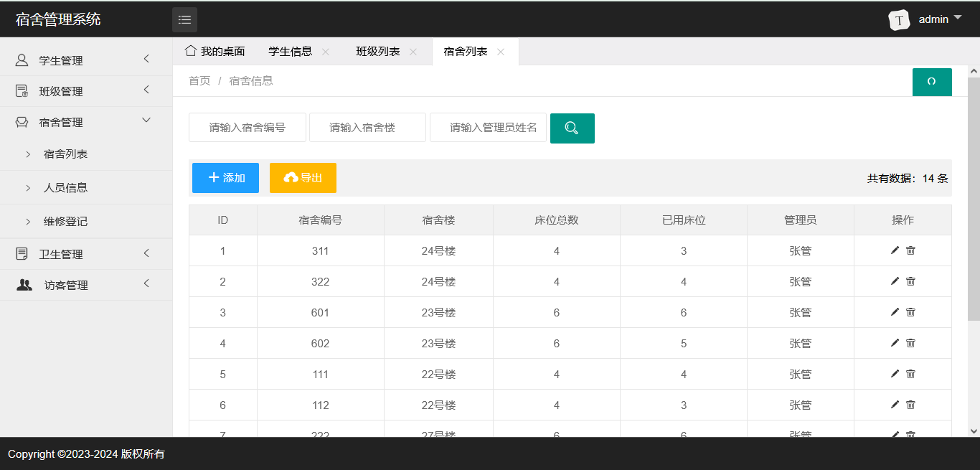Open 维修登记 in the sidebar

[x=65, y=222]
